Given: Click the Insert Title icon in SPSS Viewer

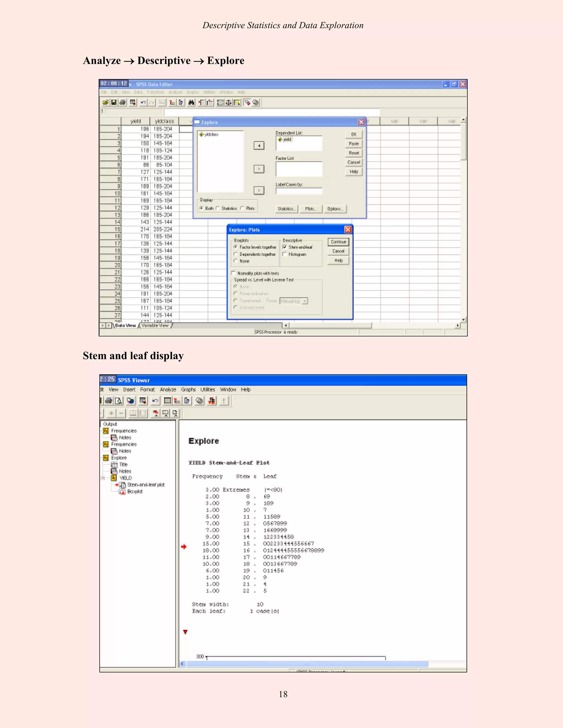Looking at the screenshot, I should coord(165,413).
